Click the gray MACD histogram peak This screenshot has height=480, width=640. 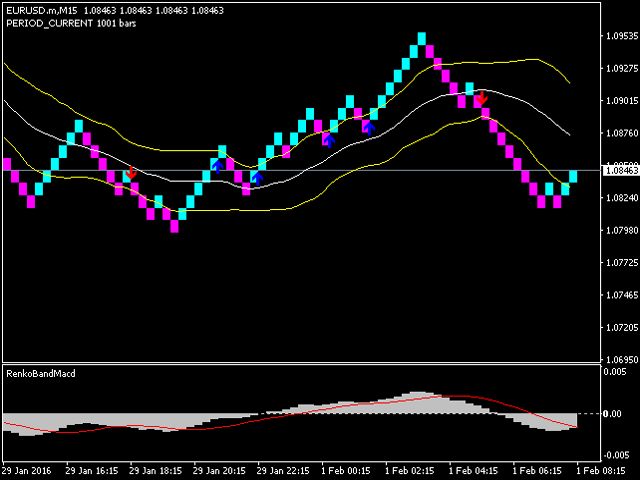click(x=420, y=393)
